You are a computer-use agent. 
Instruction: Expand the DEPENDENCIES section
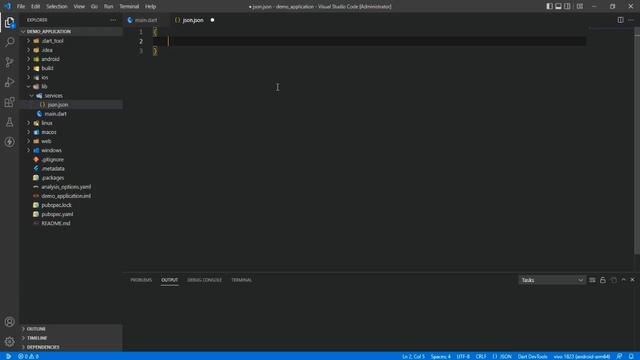pos(71,347)
